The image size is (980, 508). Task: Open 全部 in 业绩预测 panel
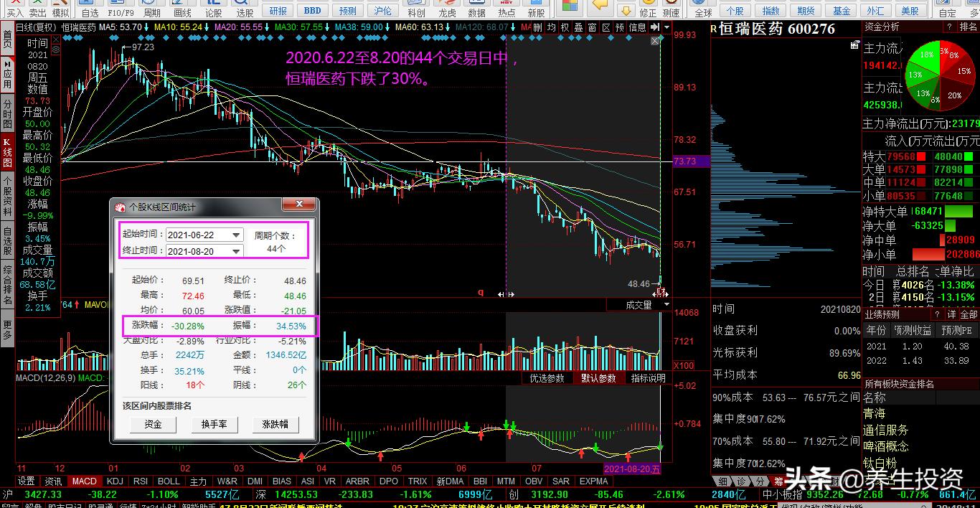[x=969, y=314]
